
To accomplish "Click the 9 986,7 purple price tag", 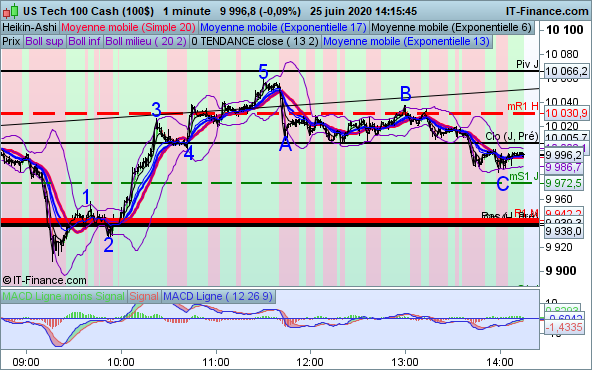I will pyautogui.click(x=563, y=167).
